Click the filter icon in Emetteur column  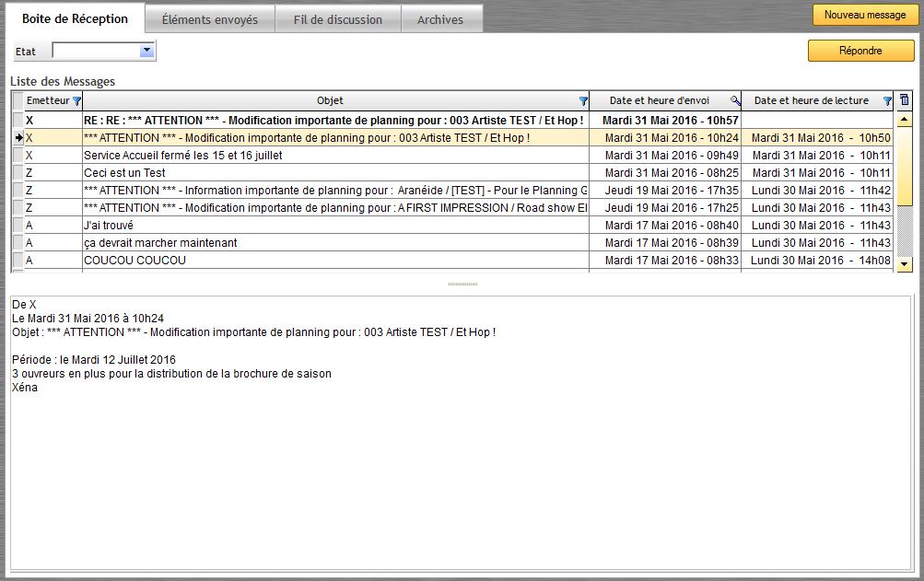coord(76,101)
